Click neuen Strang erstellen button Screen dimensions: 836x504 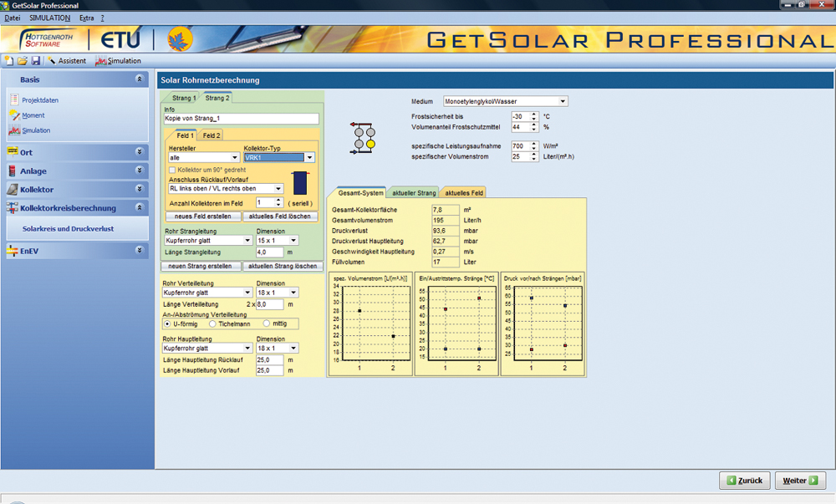[201, 266]
